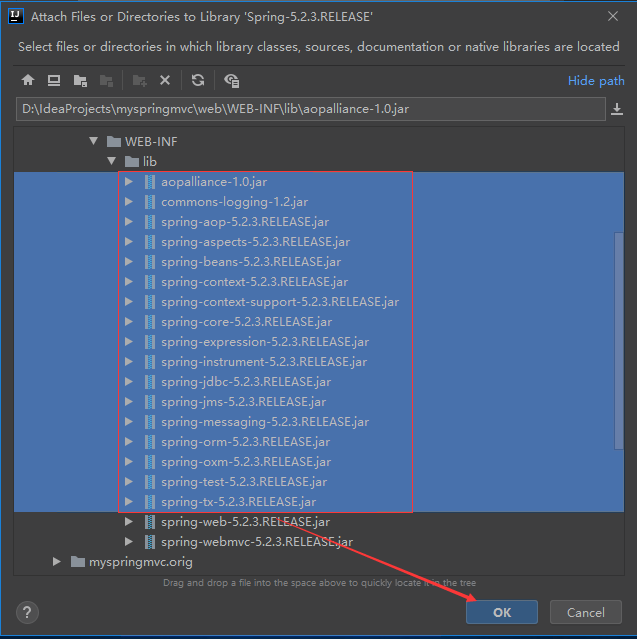
Task: Select commons-logging-1.2.jar file name
Action: click(x=234, y=202)
